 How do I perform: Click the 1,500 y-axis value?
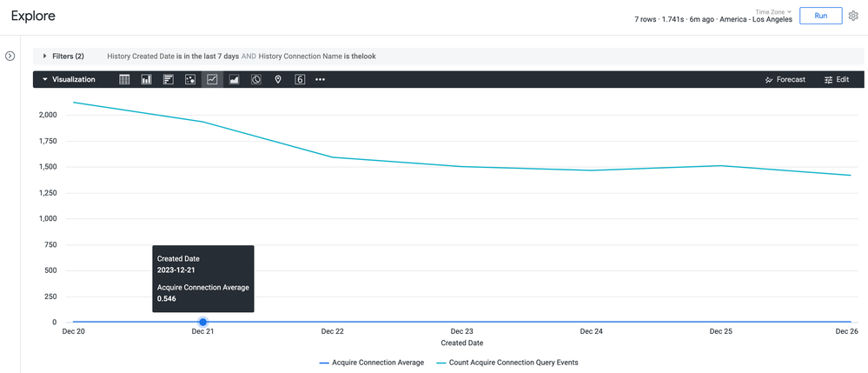47,167
